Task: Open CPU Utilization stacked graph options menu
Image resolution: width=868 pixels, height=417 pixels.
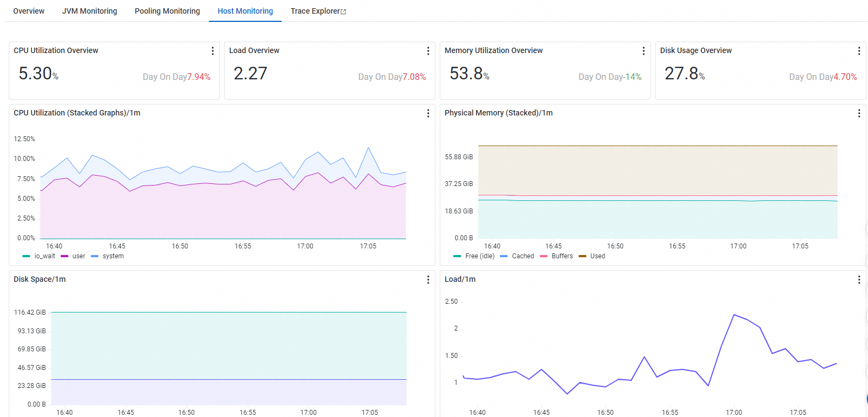Action: 428,113
